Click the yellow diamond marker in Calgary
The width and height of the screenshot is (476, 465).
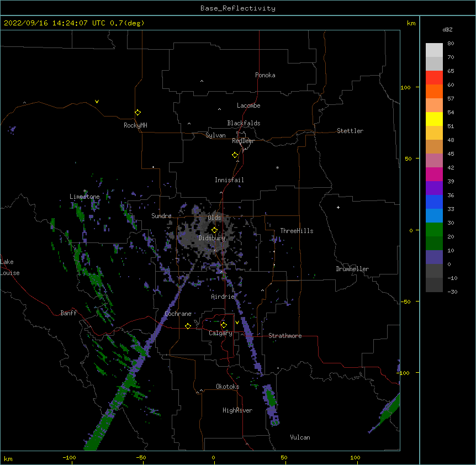[224, 325]
